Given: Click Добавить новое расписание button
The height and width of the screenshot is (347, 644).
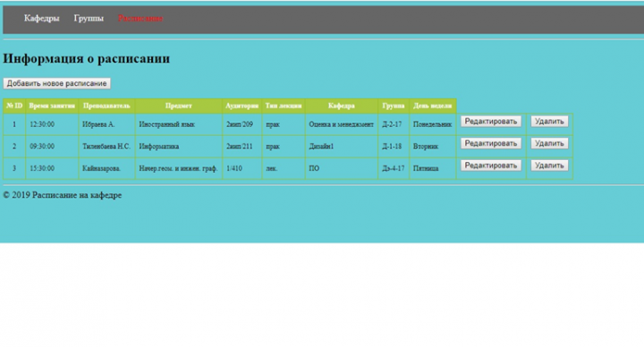Looking at the screenshot, I should (x=56, y=83).
